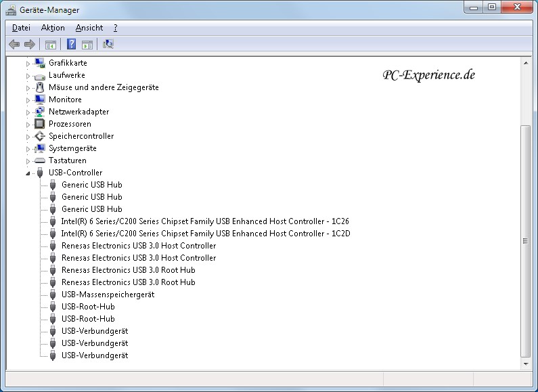
Task: Click the Back arrow in the toolbar
Action: tap(14, 45)
